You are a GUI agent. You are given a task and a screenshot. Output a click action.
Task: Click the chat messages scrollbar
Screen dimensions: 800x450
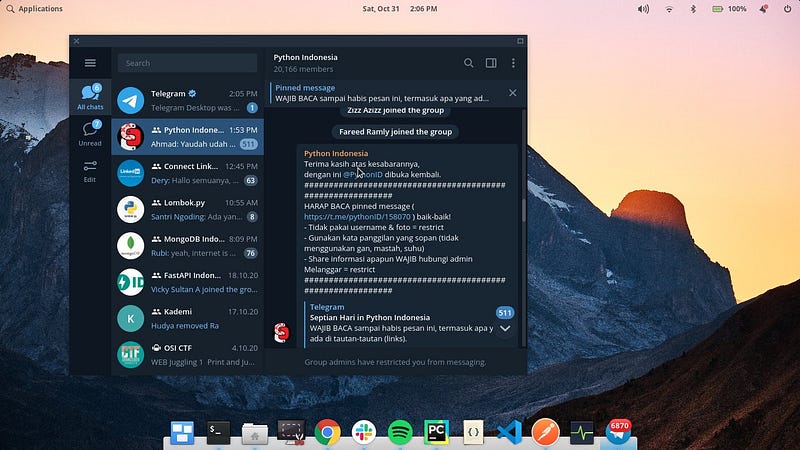[523, 209]
